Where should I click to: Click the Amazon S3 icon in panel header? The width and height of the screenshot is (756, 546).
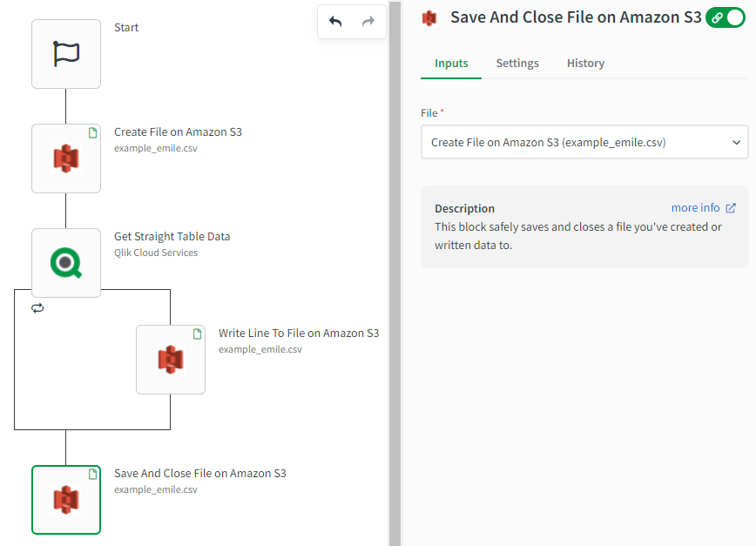pos(429,18)
